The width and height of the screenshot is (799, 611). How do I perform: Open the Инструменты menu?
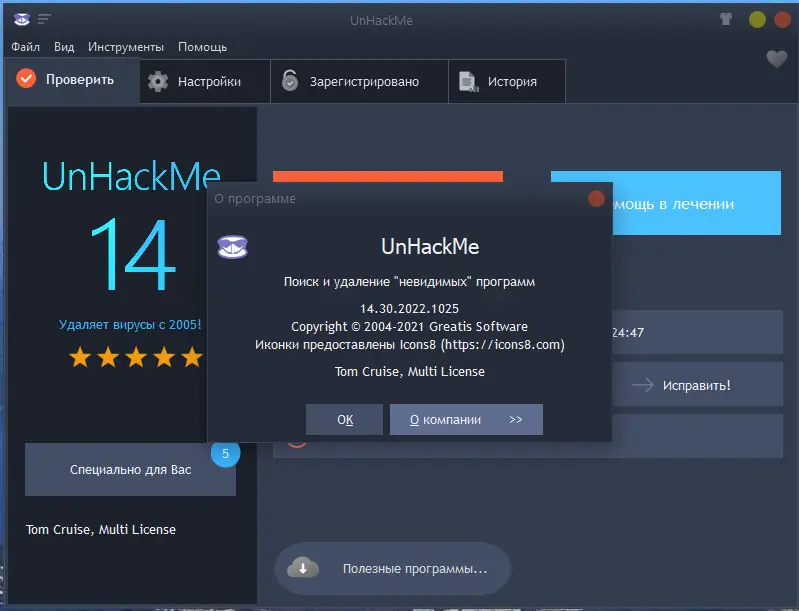pos(126,47)
